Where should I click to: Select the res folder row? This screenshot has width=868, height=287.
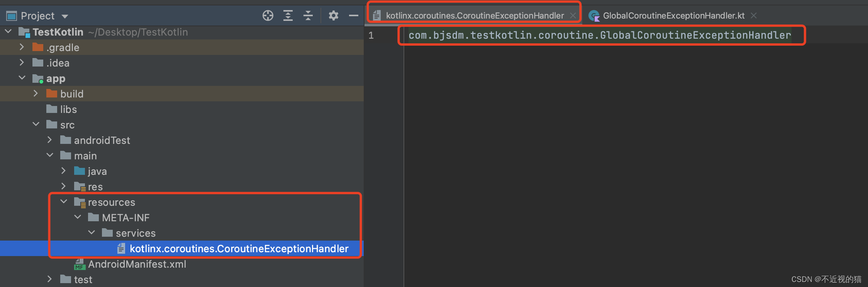point(182,186)
